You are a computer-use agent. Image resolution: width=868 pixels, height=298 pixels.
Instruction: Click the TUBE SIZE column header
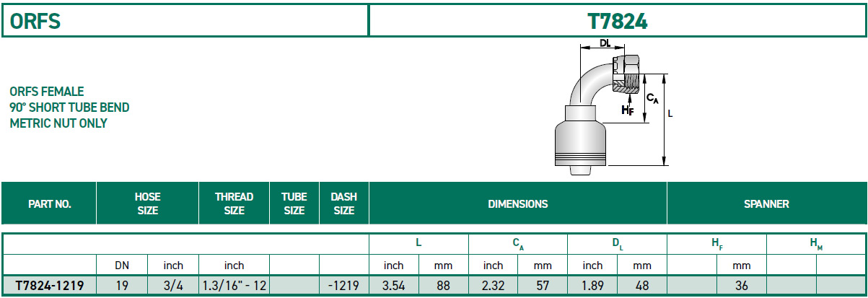point(294,203)
